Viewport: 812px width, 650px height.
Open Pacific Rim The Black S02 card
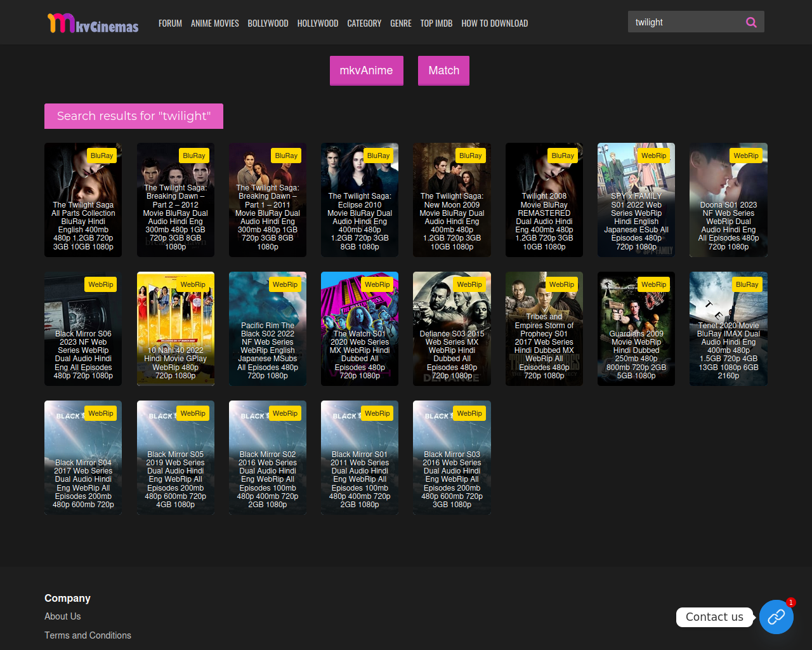point(268,329)
